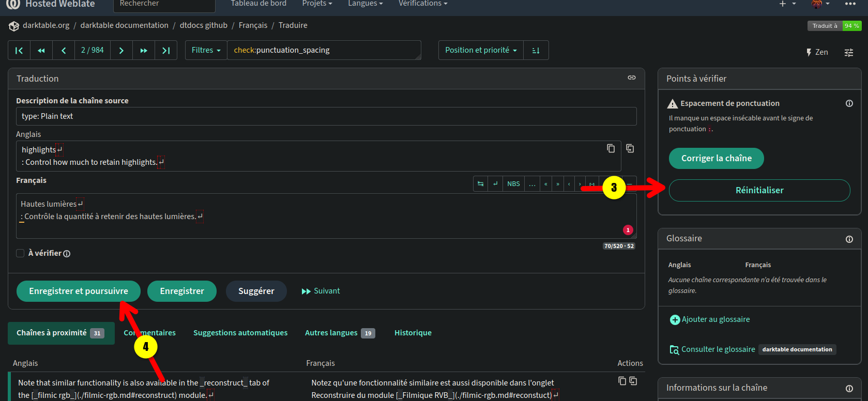This screenshot has width=868, height=401.
Task: Jump to last string navigation icon
Action: 166,50
